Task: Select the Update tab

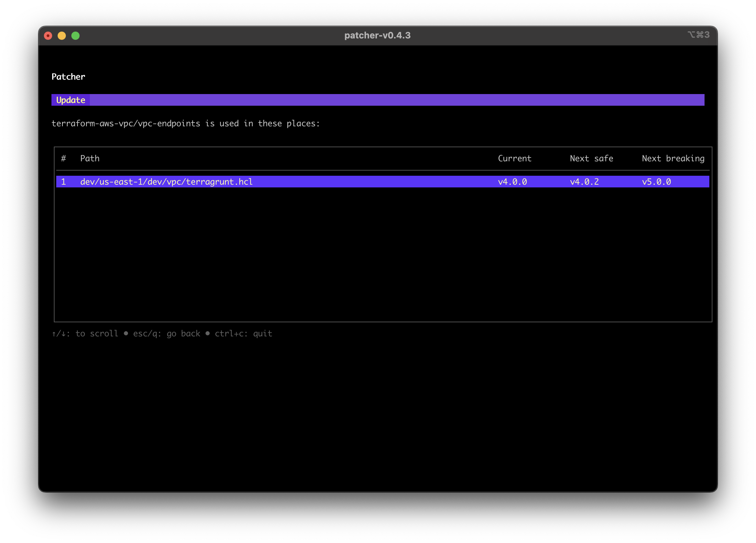Action: pyautogui.click(x=70, y=100)
